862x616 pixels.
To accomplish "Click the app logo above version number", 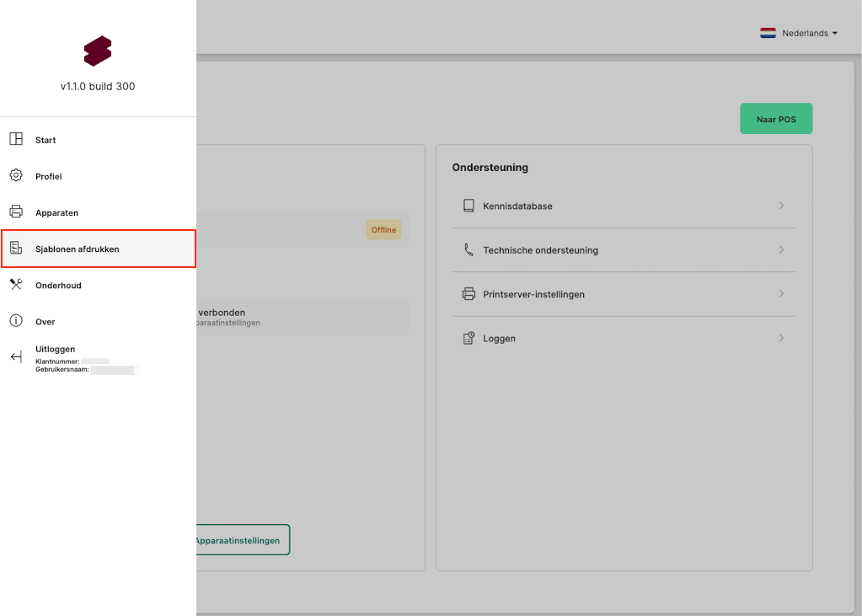I will [x=98, y=51].
